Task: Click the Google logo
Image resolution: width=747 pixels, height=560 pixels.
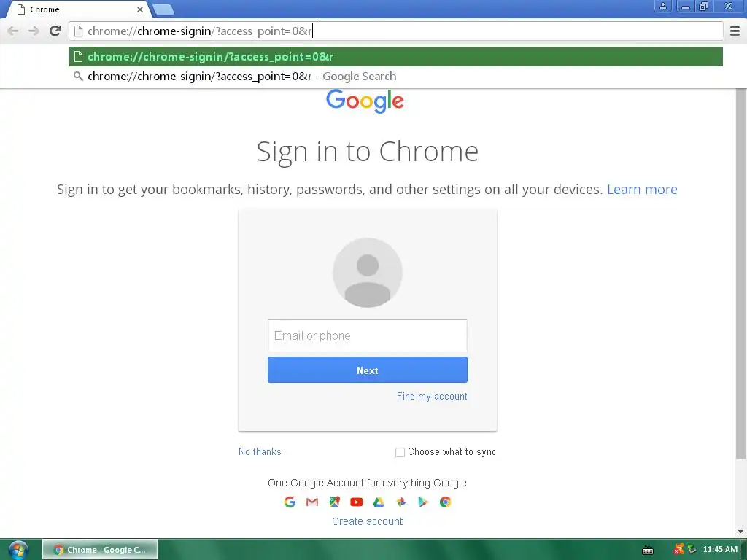Action: click(365, 101)
